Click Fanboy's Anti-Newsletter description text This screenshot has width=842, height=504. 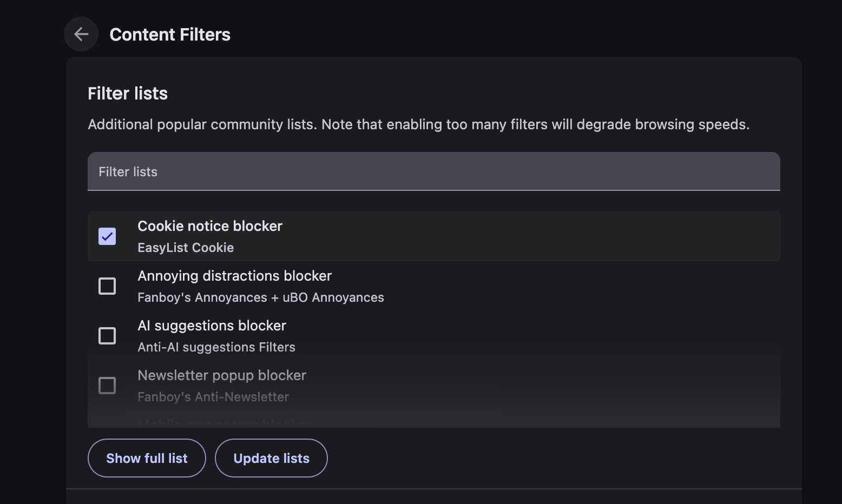(x=213, y=397)
